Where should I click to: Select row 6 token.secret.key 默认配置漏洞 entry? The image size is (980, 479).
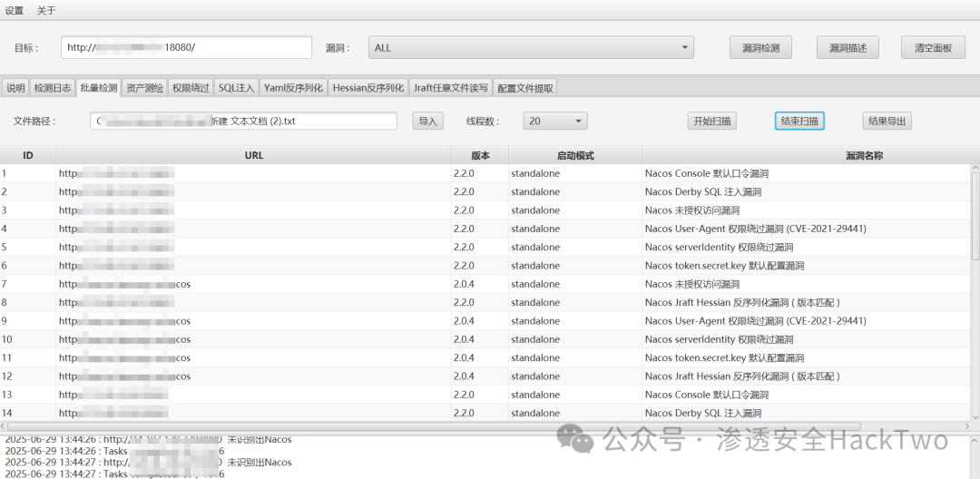[x=485, y=266]
